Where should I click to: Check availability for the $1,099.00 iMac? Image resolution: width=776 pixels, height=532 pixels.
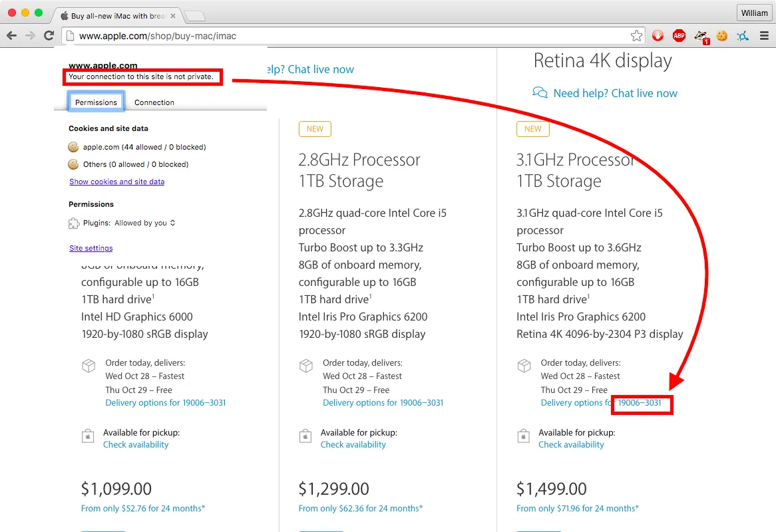136,444
